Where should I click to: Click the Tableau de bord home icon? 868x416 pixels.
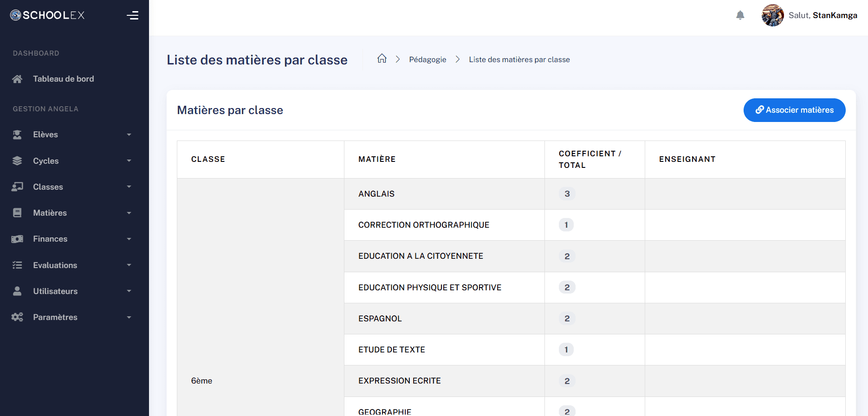[x=17, y=79]
